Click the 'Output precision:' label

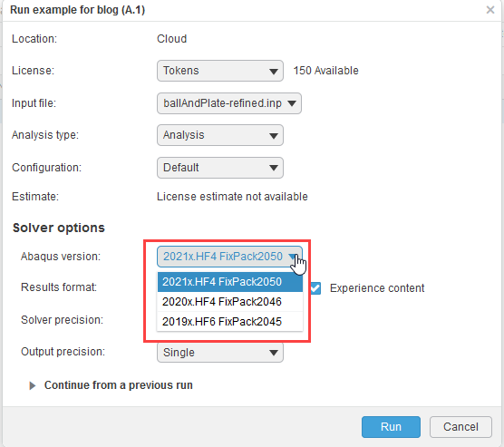63,352
